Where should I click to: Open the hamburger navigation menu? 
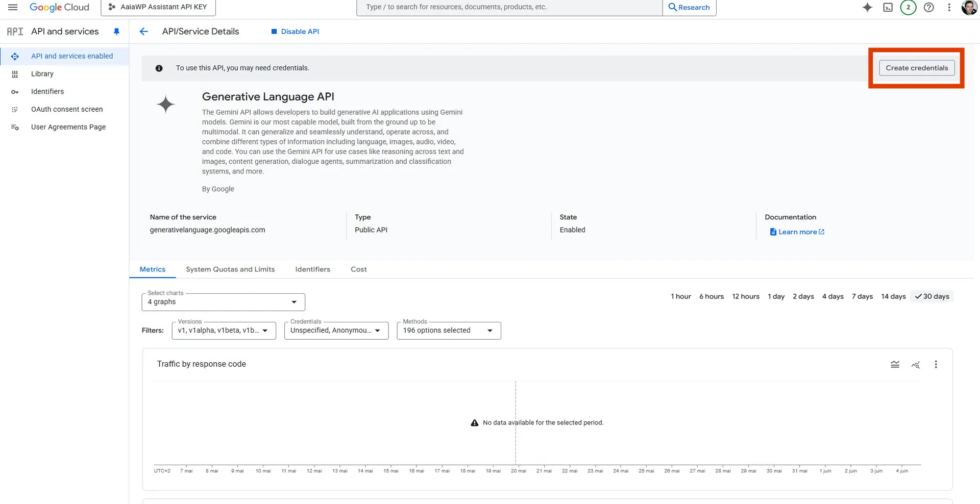tap(13, 7)
